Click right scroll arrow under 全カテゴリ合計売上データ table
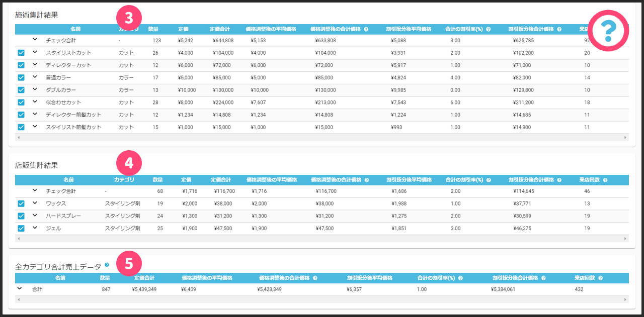Viewport: 644px width, 317px height. 625,299
